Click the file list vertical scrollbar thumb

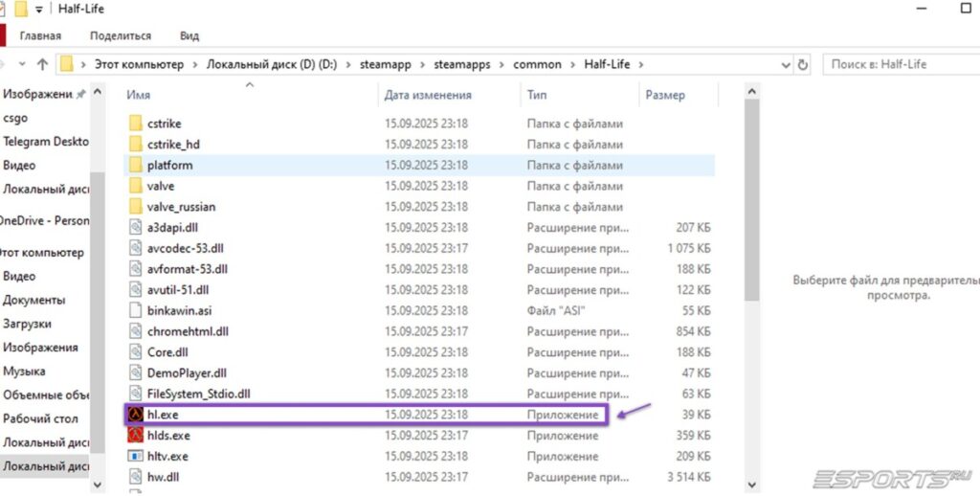[752, 200]
